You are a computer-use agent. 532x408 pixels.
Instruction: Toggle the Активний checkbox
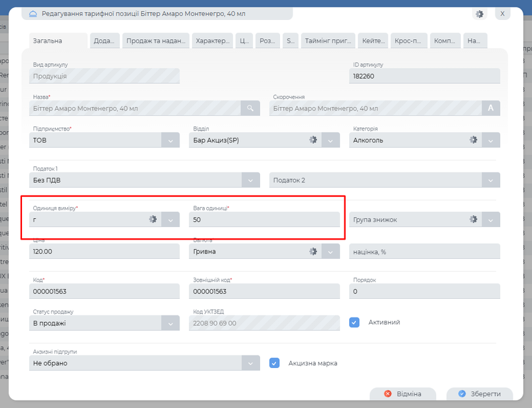click(x=354, y=322)
